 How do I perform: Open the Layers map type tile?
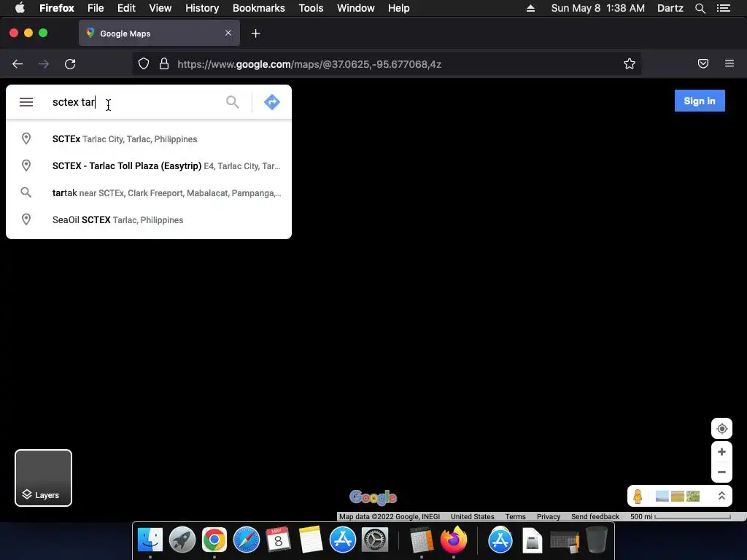(x=43, y=478)
